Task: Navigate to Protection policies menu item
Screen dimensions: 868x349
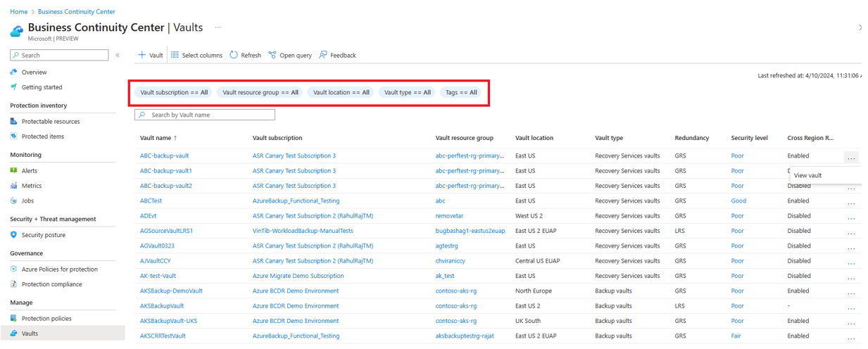Action: (x=46, y=318)
